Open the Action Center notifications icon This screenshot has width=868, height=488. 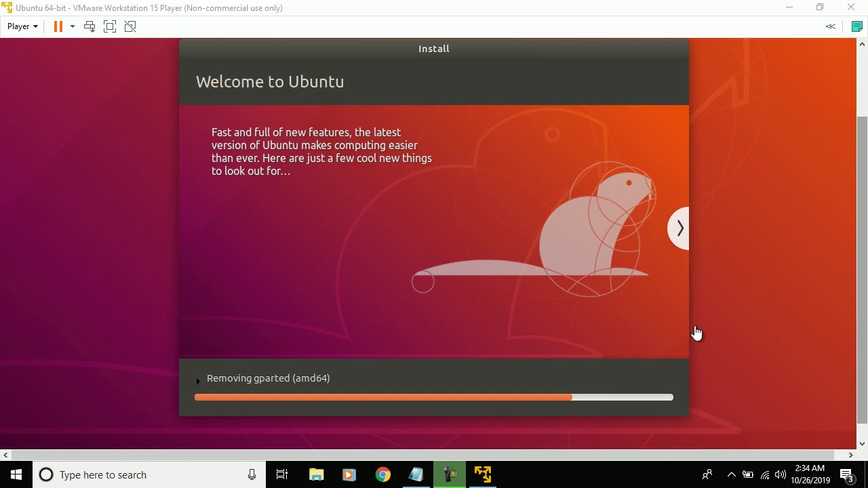[x=847, y=474]
